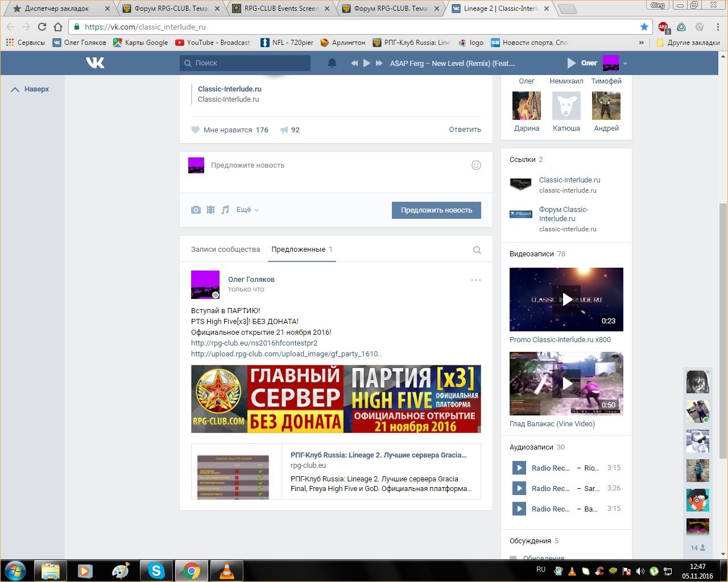Bookmark this page with the star icon
This screenshot has height=582, width=728.
644,27
